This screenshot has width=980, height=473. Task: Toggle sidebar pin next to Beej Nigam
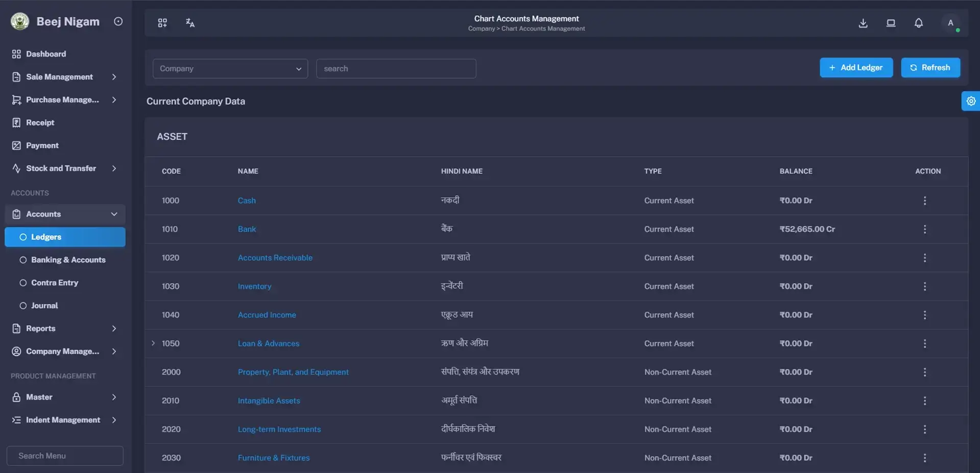tap(118, 21)
